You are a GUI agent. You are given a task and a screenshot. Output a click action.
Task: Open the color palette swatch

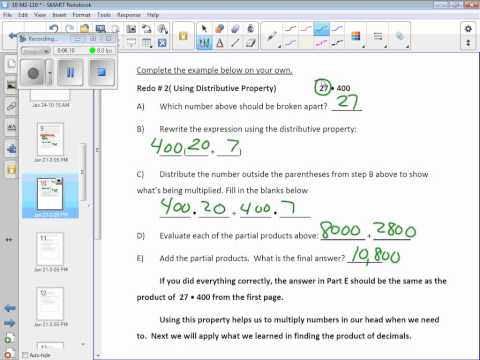(x=356, y=36)
